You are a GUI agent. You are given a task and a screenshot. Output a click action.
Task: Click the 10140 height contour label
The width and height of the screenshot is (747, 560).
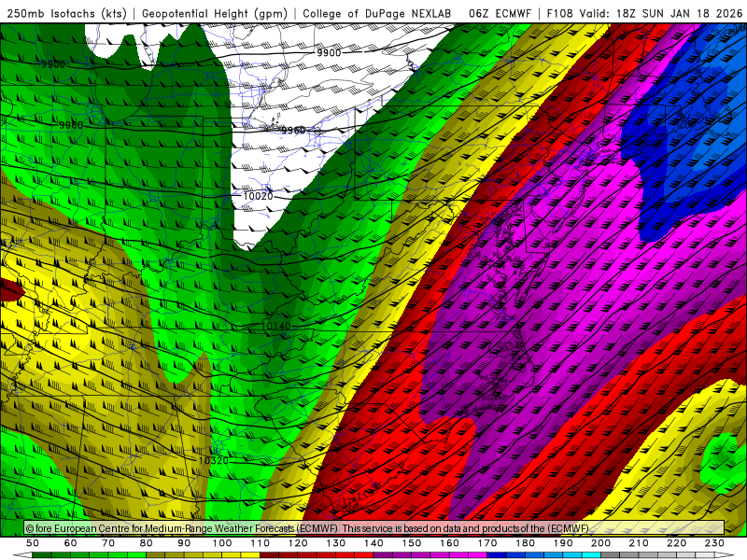(276, 326)
